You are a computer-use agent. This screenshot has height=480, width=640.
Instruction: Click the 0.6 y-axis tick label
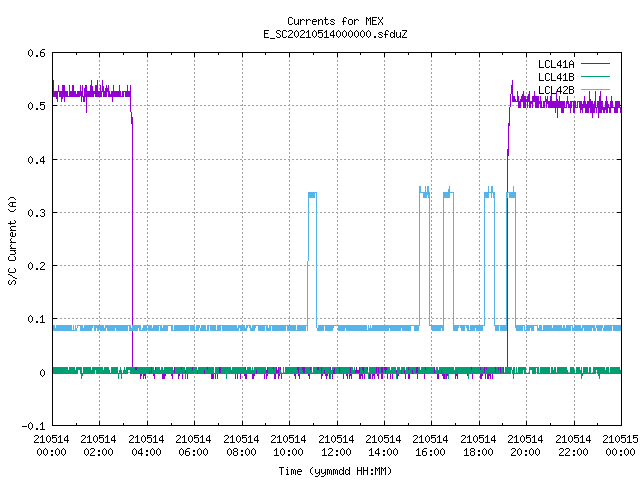[36, 53]
